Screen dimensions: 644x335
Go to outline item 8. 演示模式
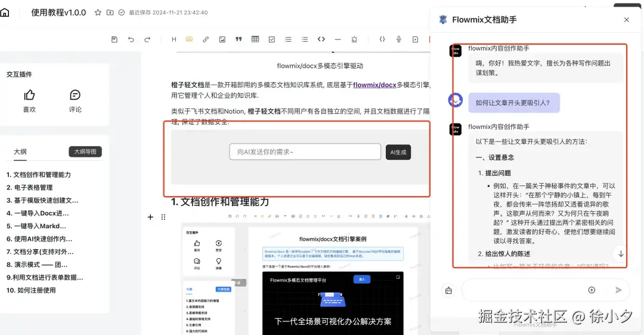point(37,265)
